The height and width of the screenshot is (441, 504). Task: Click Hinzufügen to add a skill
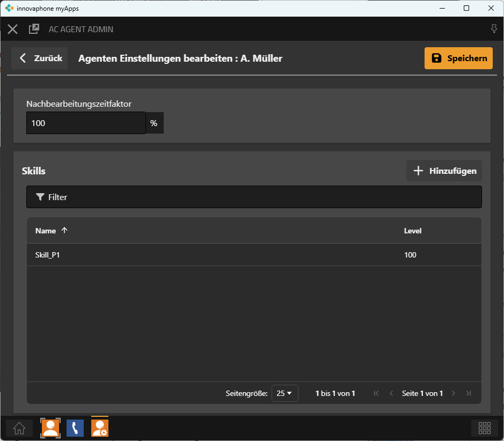pyautogui.click(x=444, y=171)
